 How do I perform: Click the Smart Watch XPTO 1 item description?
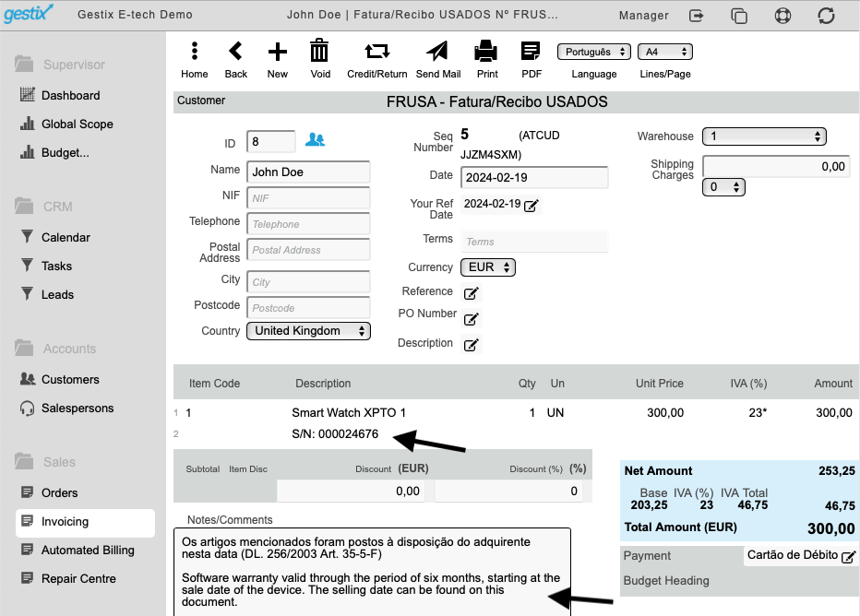(348, 413)
